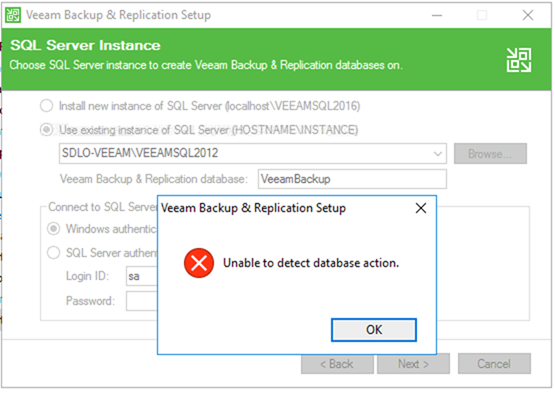Click the Password input field
The height and width of the screenshot is (393, 555).
(142, 301)
